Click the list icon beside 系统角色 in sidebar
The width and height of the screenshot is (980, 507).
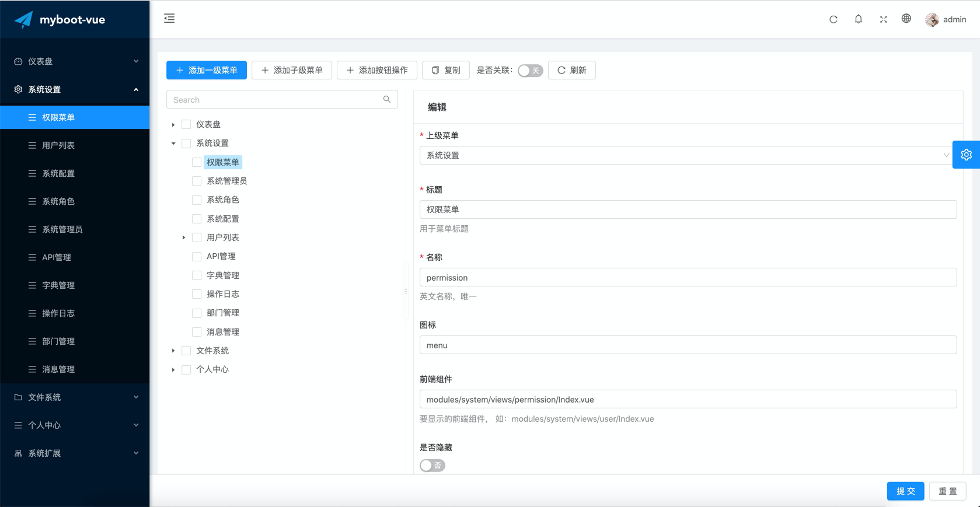[32, 201]
